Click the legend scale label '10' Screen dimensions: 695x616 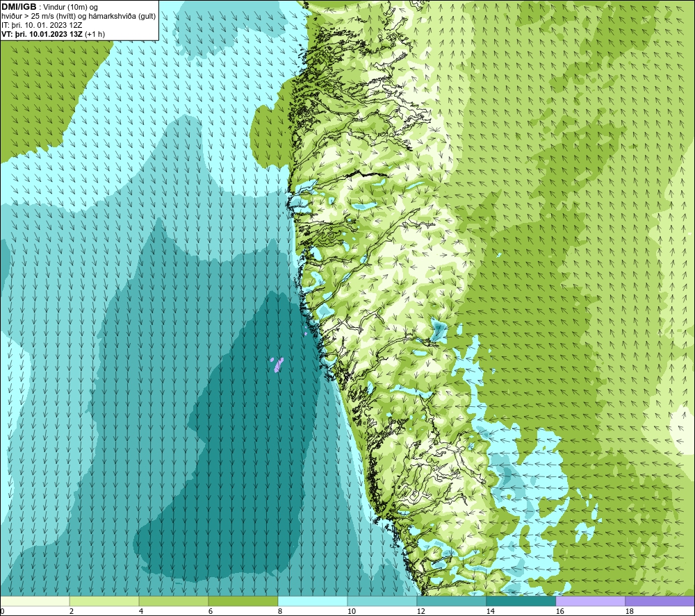click(x=352, y=611)
